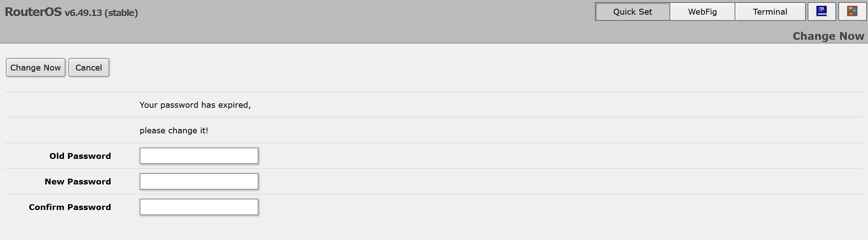The image size is (868, 240).
Task: Click the New Password label
Action: click(77, 182)
